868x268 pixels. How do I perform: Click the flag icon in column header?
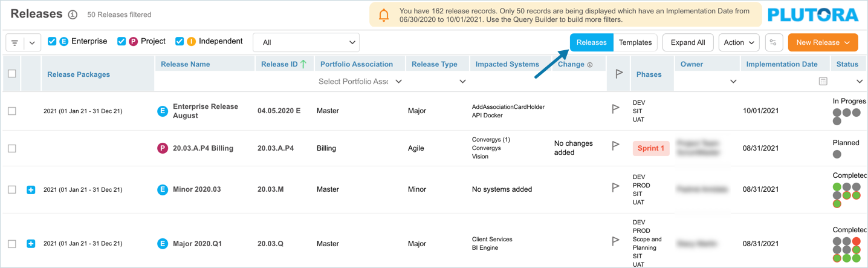pos(619,74)
